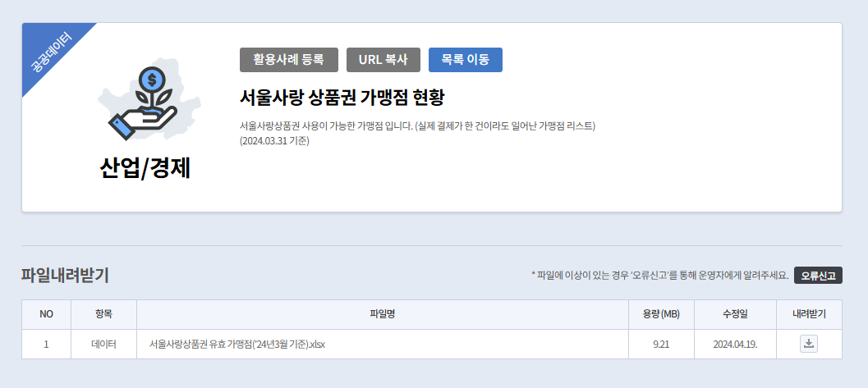The width and height of the screenshot is (868, 388).
Task: Click the 항목 column header
Action: pos(103,314)
